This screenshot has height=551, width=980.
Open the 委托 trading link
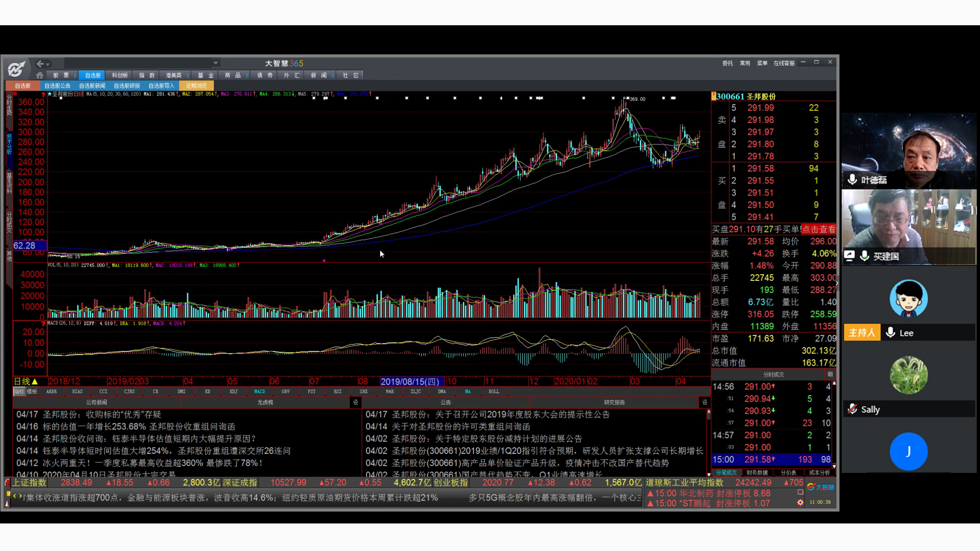pyautogui.click(x=727, y=63)
